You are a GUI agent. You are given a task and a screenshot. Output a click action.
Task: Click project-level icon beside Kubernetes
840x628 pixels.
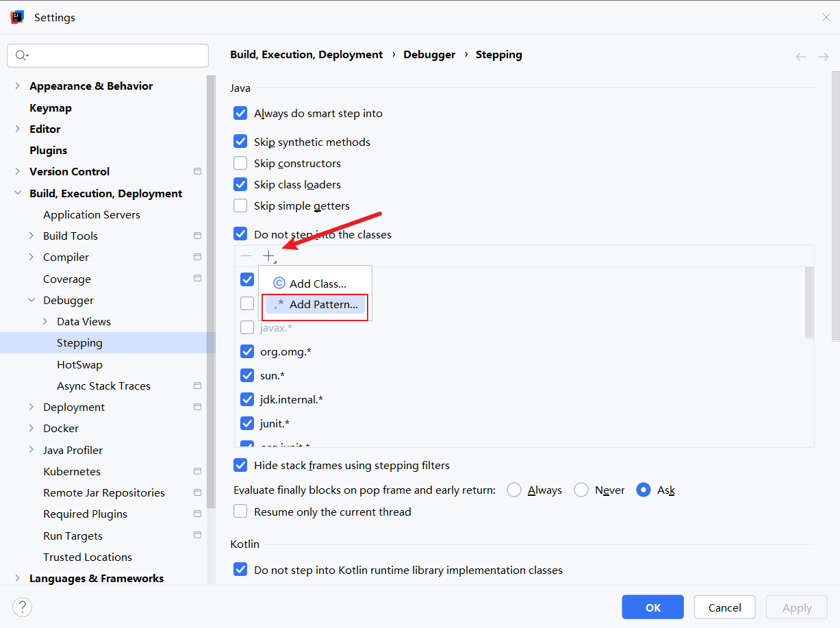(x=197, y=471)
